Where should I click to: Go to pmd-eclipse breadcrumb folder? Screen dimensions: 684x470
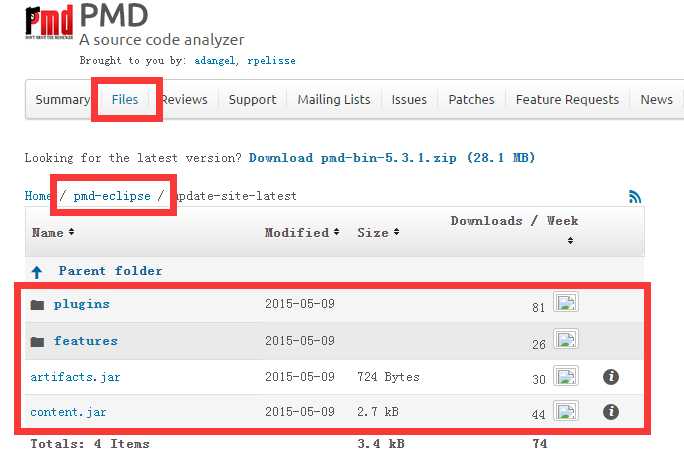112,196
